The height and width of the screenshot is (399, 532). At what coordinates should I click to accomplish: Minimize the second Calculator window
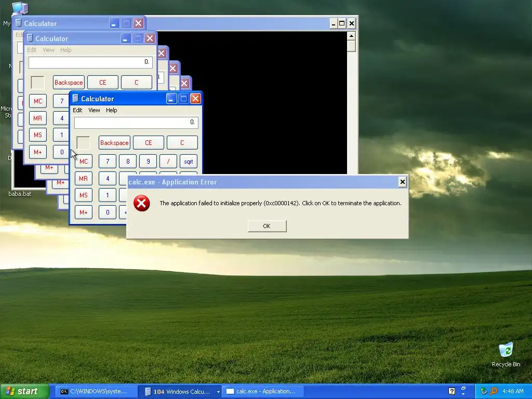coord(126,38)
